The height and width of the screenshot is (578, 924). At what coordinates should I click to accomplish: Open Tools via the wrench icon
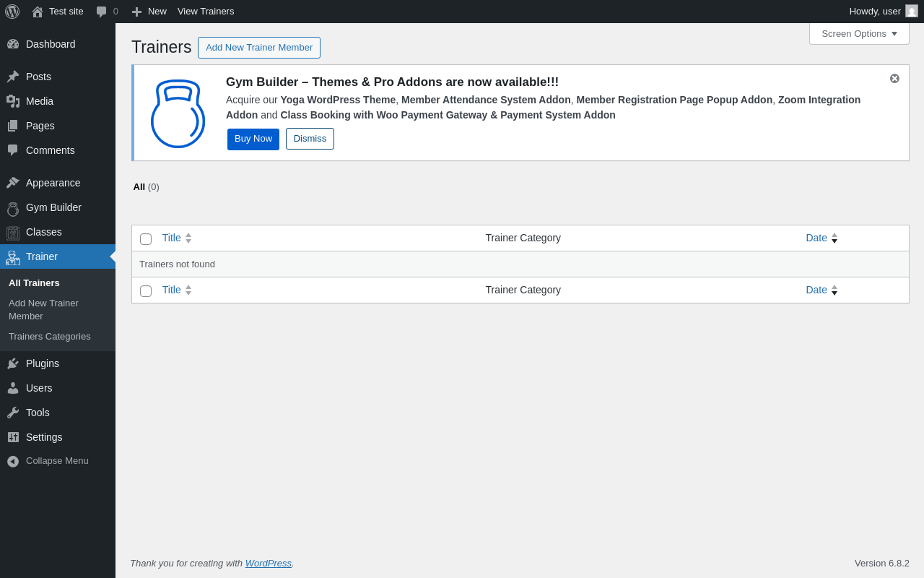(13, 413)
